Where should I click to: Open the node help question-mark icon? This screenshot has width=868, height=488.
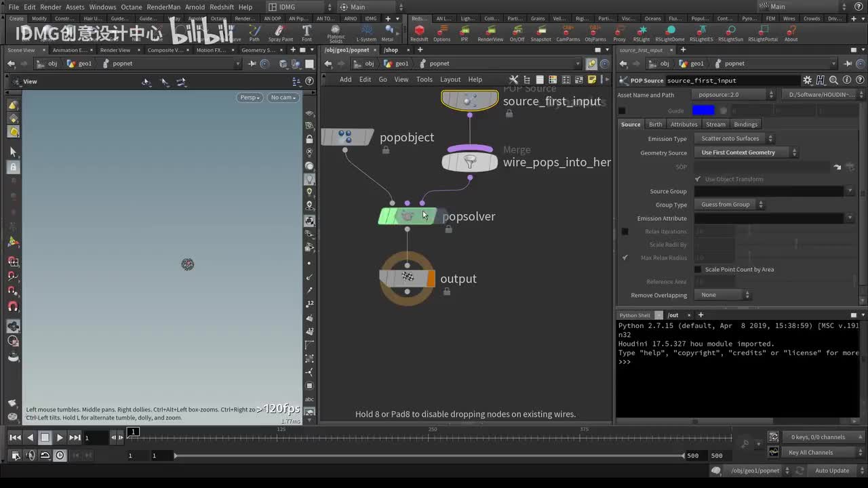point(859,81)
